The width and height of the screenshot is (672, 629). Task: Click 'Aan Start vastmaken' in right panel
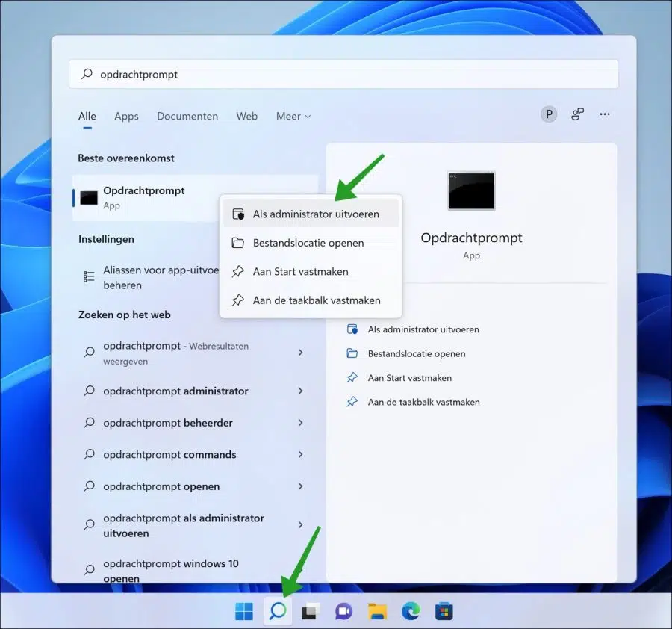coord(410,378)
